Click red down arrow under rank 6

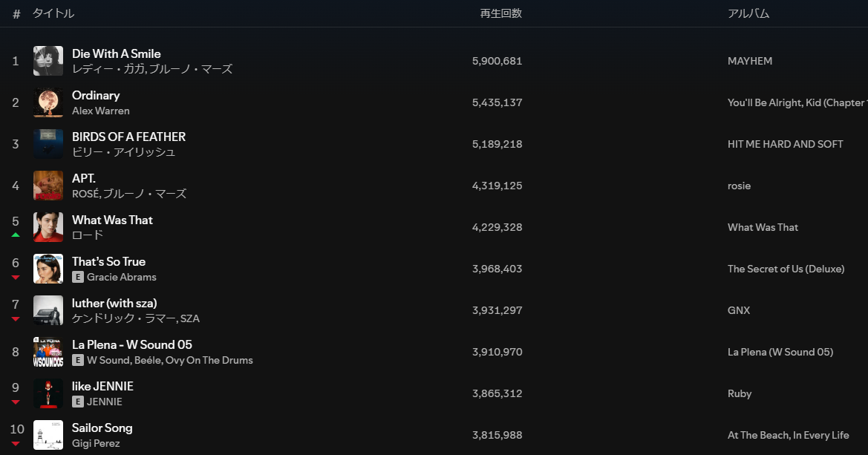[x=16, y=278]
